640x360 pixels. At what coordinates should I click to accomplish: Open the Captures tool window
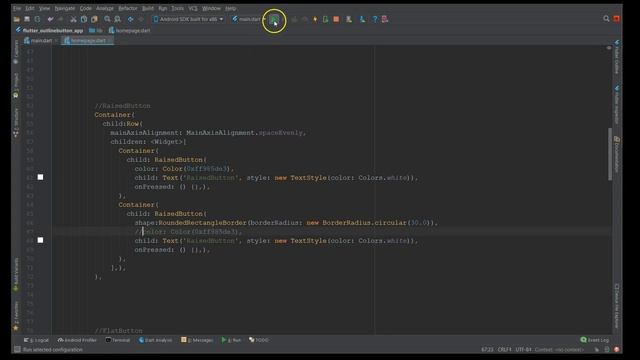[16, 52]
